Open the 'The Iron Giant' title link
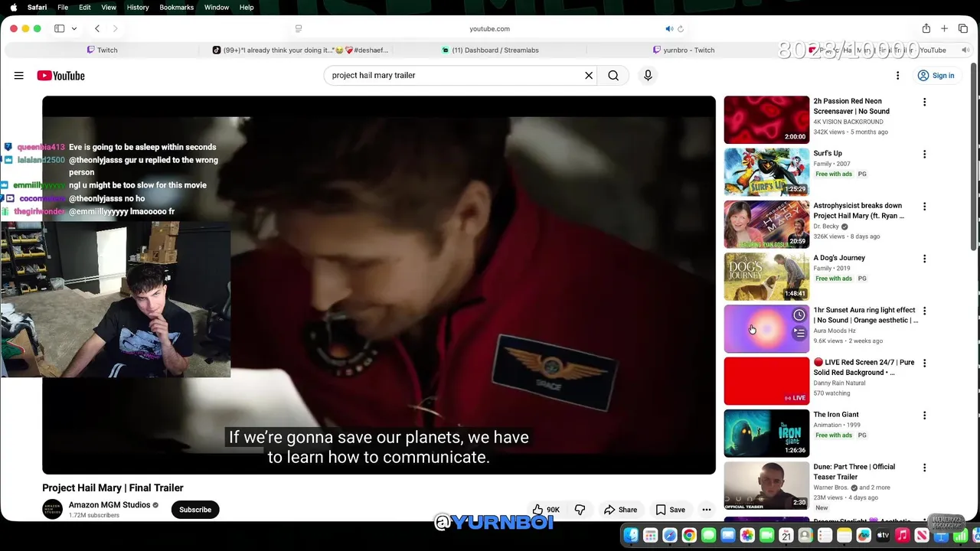The width and height of the screenshot is (980, 551). (836, 415)
